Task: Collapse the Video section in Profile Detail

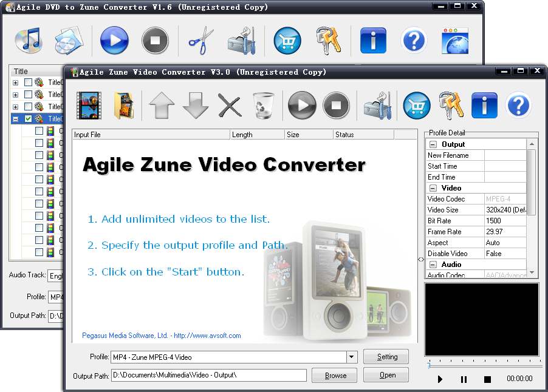Action: [x=433, y=188]
